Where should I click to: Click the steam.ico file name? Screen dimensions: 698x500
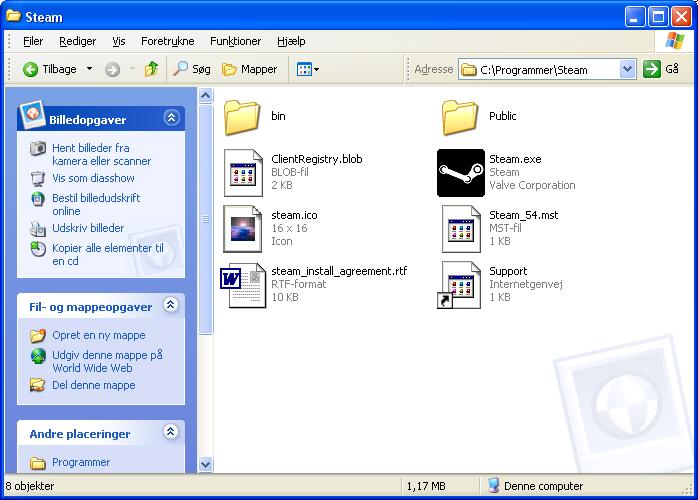[294, 215]
